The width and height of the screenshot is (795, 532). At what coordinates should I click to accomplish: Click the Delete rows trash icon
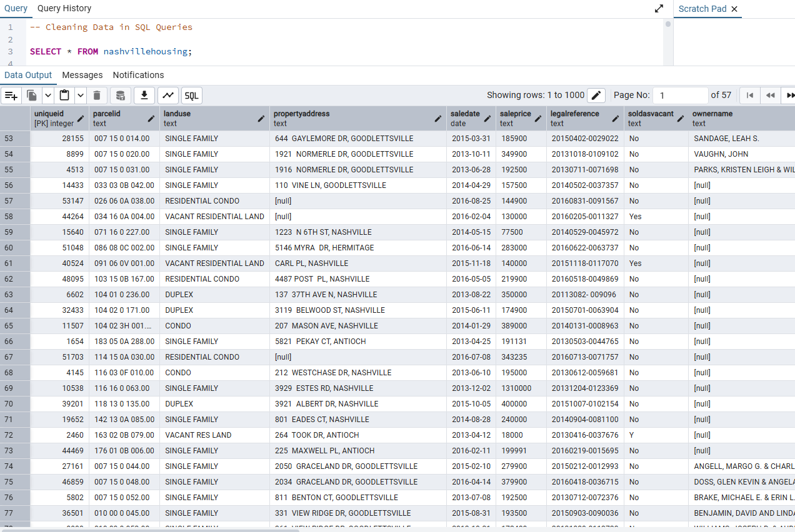point(96,96)
